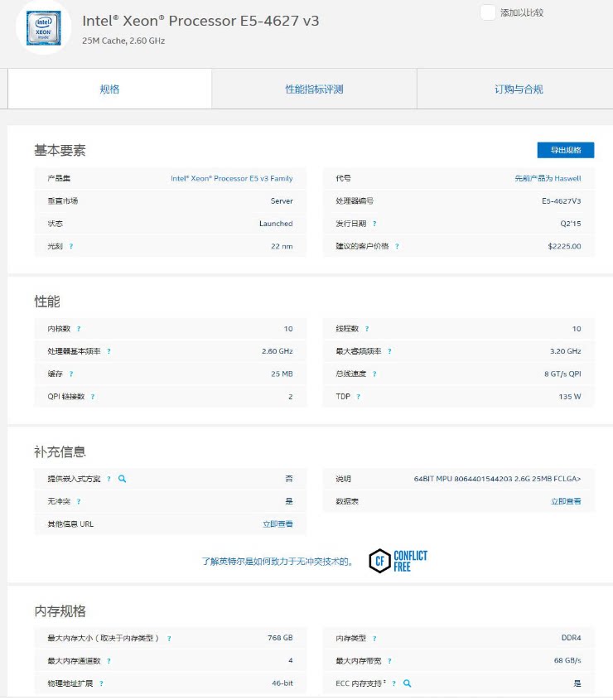This screenshot has height=700, width=613.
Task: Open 立即查看 link for 其他信息 URL
Action: (278, 524)
